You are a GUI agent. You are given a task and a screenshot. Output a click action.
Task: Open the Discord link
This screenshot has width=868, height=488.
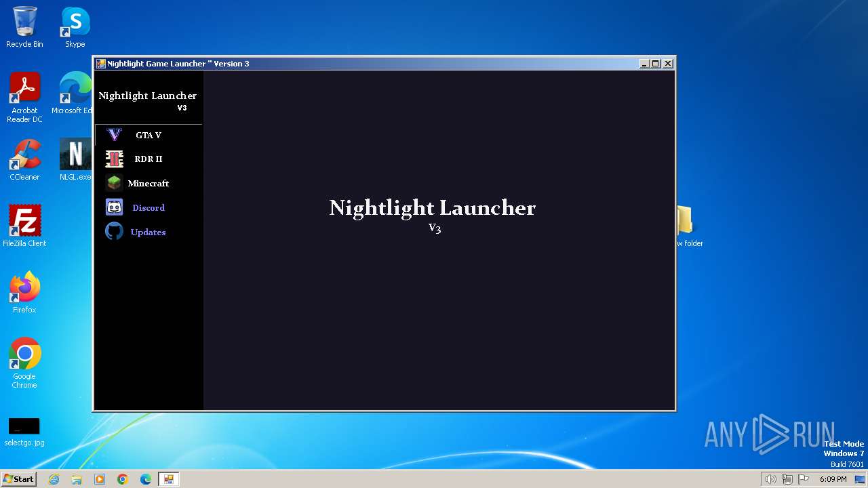149,208
